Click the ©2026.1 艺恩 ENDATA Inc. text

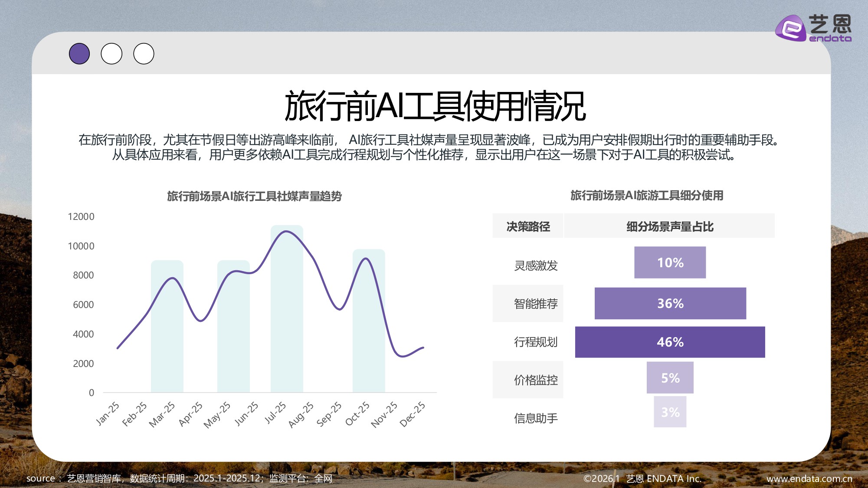pyautogui.click(x=642, y=478)
